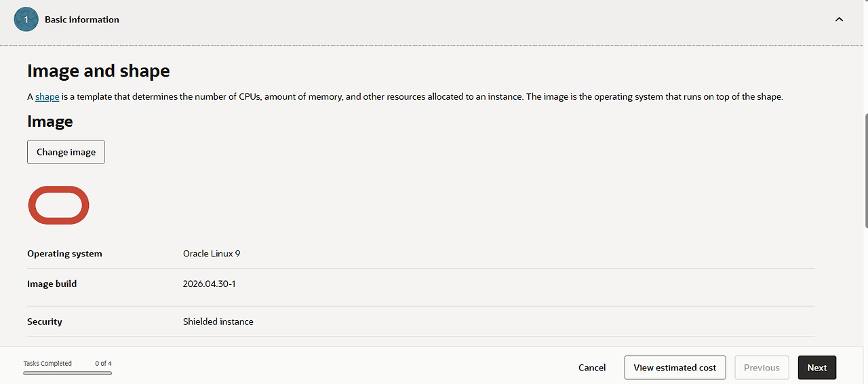The height and width of the screenshot is (384, 868).
Task: Click the Security row label
Action: [x=45, y=322]
